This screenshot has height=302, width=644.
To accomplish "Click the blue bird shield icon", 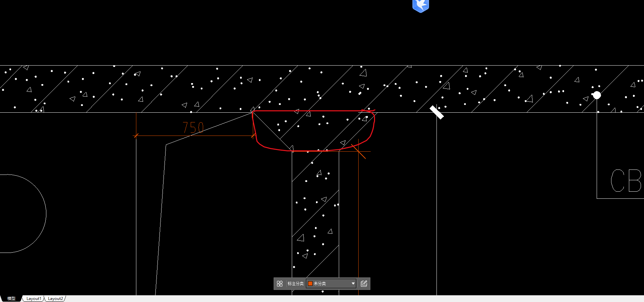I will point(421,6).
